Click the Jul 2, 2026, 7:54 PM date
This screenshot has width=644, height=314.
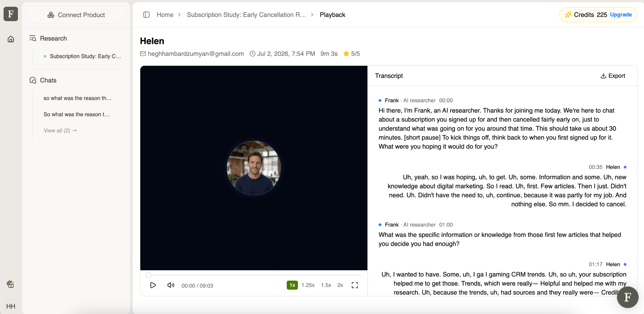[x=286, y=54]
